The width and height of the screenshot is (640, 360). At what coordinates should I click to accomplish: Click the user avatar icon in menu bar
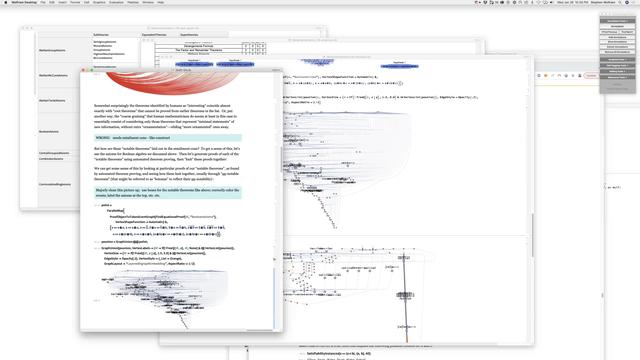[x=627, y=2]
